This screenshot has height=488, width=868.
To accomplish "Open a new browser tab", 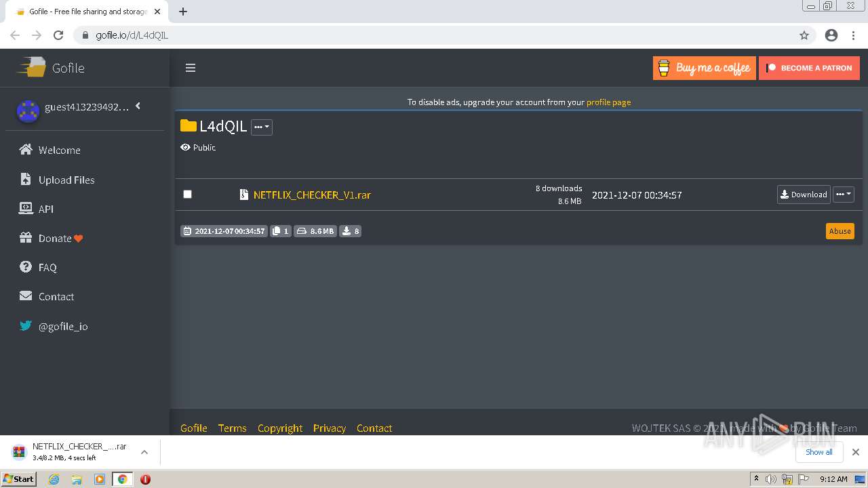I will click(x=183, y=12).
